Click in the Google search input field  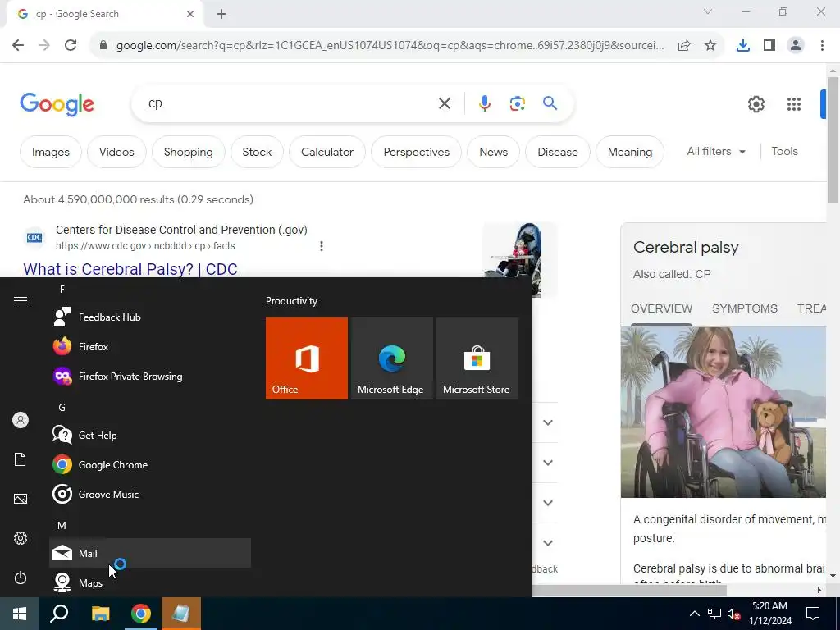pyautogui.click(x=290, y=103)
